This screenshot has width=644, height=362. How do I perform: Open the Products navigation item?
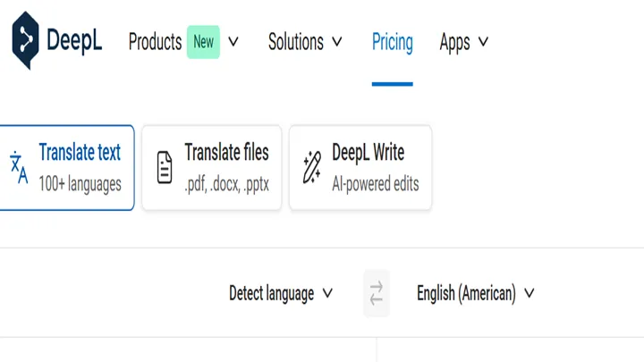point(155,42)
